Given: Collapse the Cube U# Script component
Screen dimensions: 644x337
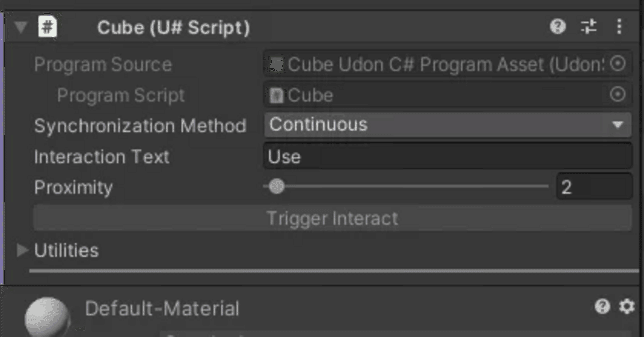Looking at the screenshot, I should [21, 27].
